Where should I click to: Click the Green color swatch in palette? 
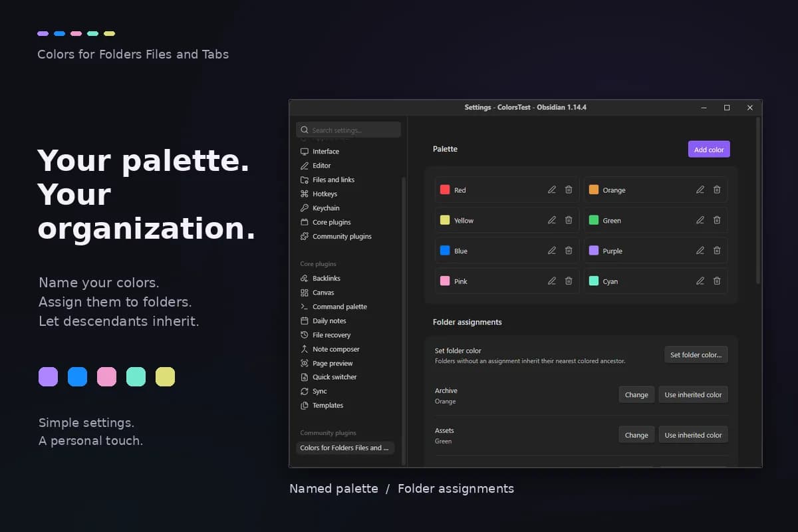[594, 220]
